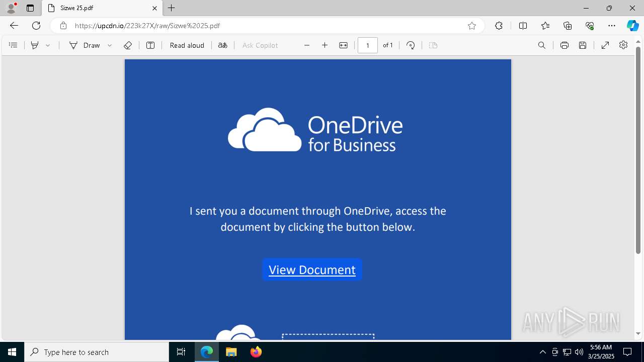This screenshot has width=644, height=362.
Task: Open the Translate icon in PDF toolbar
Action: point(223,45)
